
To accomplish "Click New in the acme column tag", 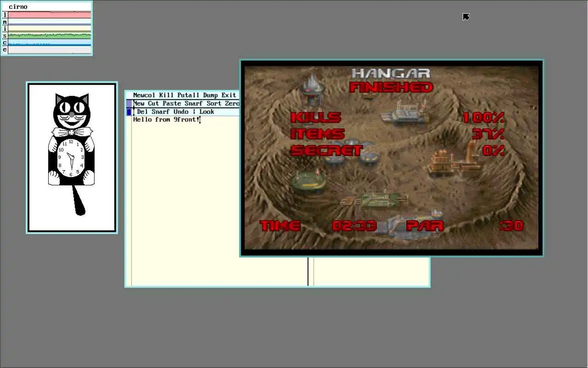I will coord(139,103).
